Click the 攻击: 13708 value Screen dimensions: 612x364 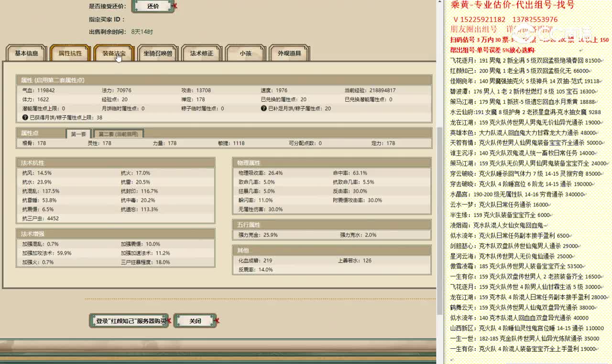(196, 90)
